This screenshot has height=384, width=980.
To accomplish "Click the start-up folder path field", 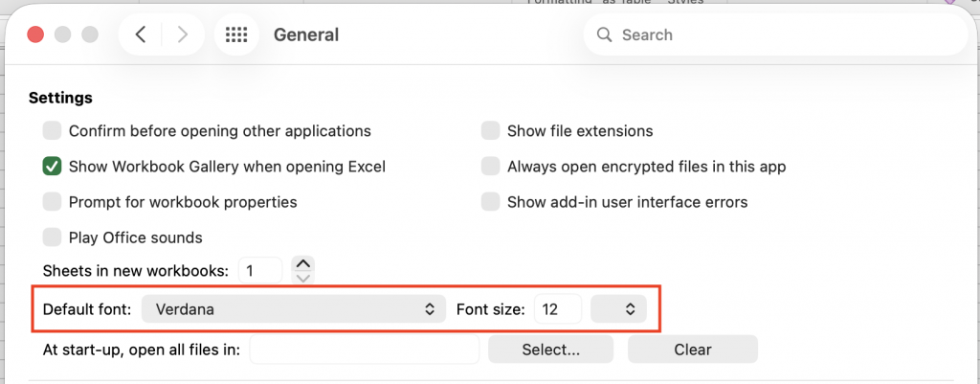I will [364, 350].
